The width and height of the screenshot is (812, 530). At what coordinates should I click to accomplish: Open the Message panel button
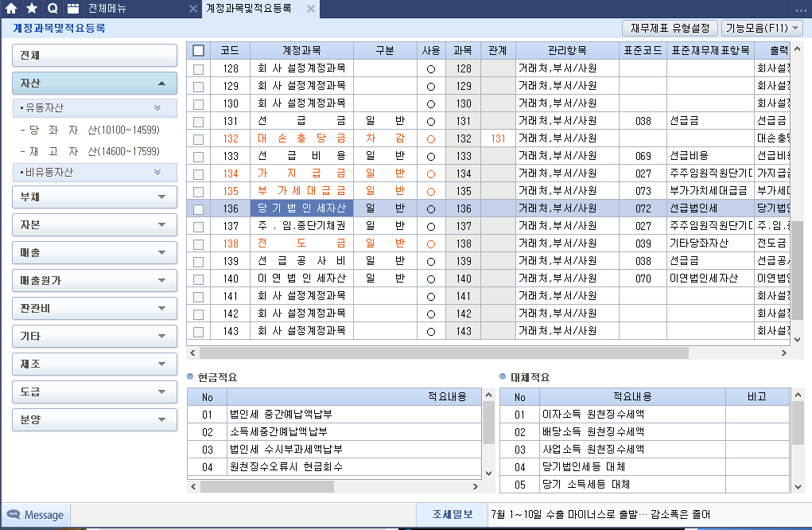tap(35, 515)
